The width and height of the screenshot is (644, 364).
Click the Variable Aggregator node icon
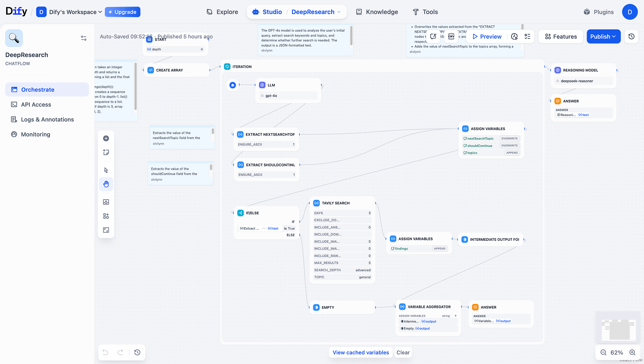click(x=402, y=307)
